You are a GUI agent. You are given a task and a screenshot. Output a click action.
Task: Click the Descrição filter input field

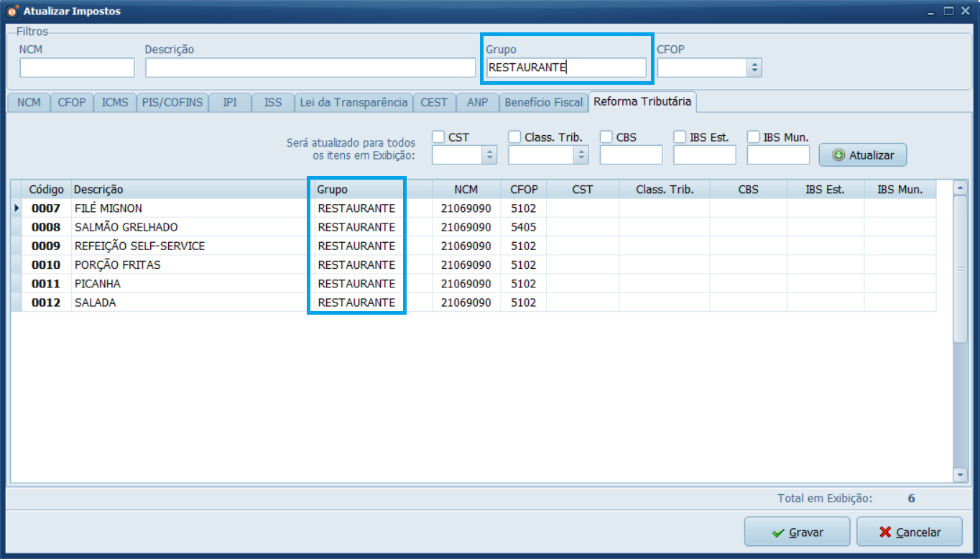(310, 68)
